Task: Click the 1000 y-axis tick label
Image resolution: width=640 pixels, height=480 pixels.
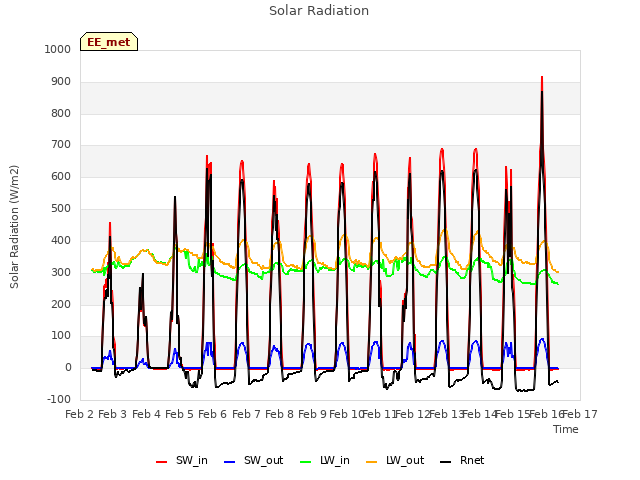Action: [x=58, y=49]
